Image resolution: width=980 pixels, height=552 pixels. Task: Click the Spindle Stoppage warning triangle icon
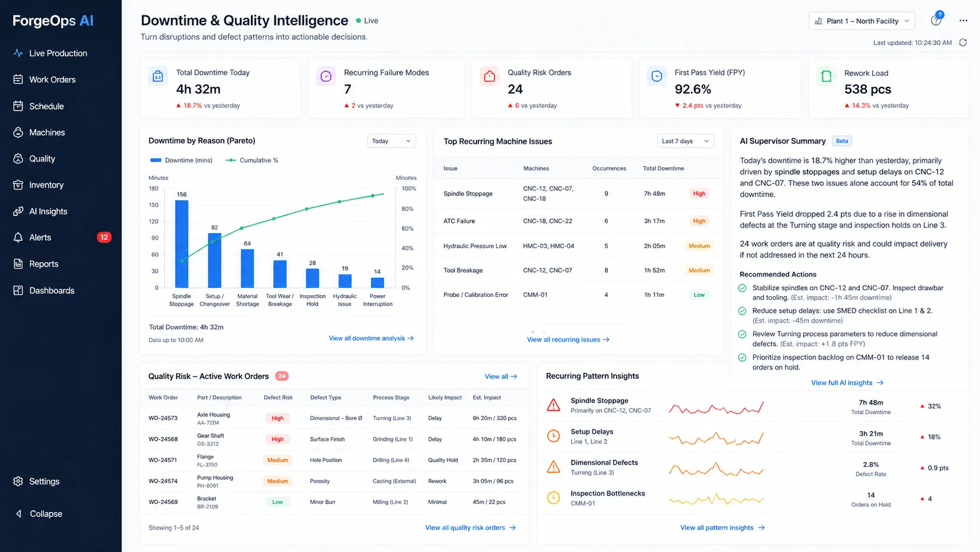(x=553, y=405)
